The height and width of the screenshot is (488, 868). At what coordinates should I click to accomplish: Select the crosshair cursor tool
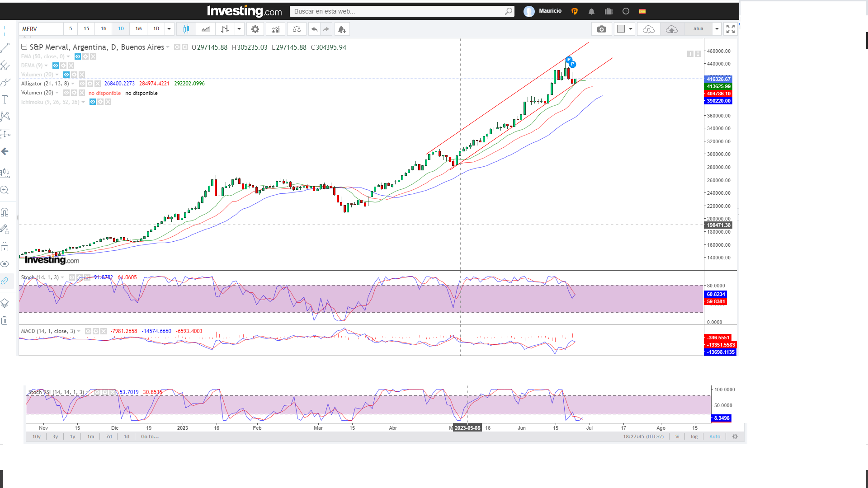[x=5, y=31]
